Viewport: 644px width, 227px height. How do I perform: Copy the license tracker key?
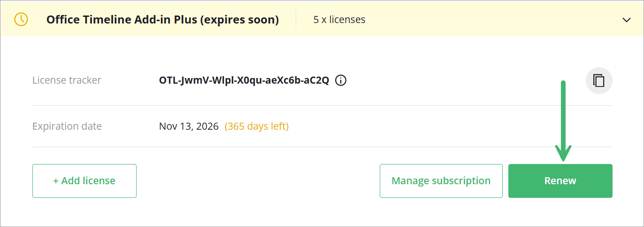tap(599, 80)
